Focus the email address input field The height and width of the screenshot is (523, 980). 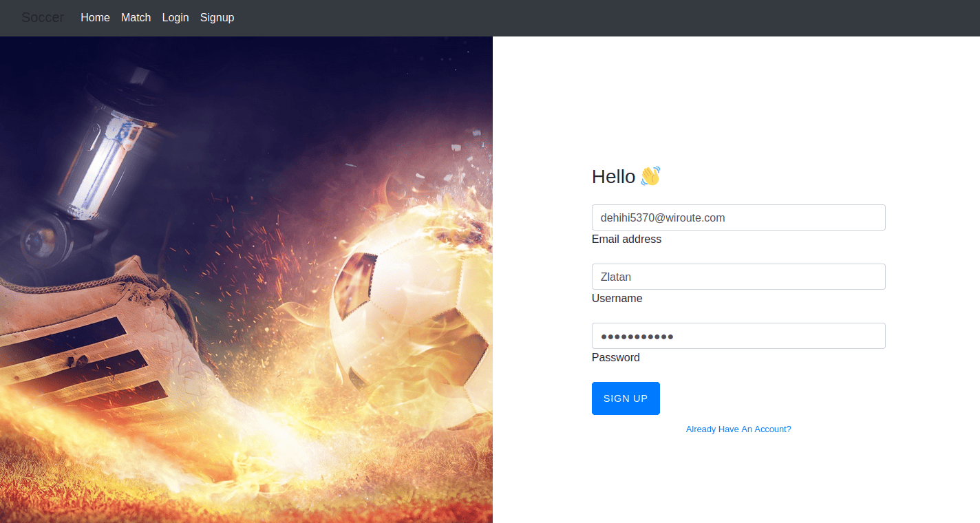pos(738,217)
